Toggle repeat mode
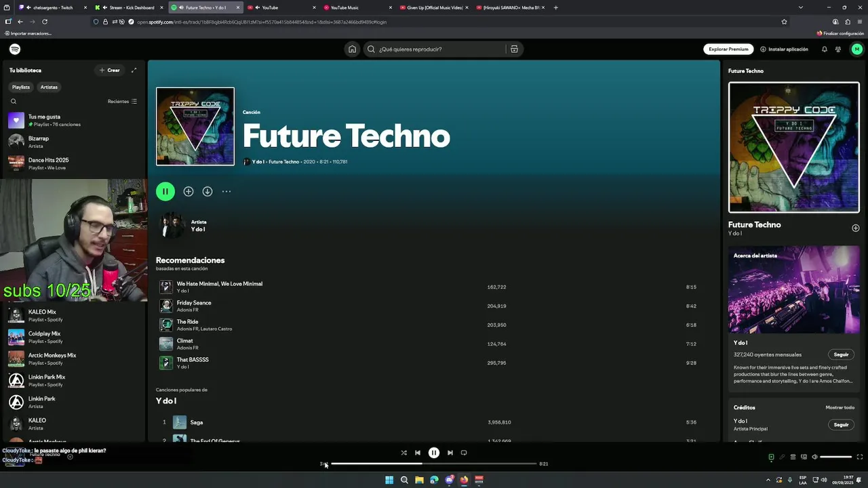868x488 pixels. coord(464,453)
